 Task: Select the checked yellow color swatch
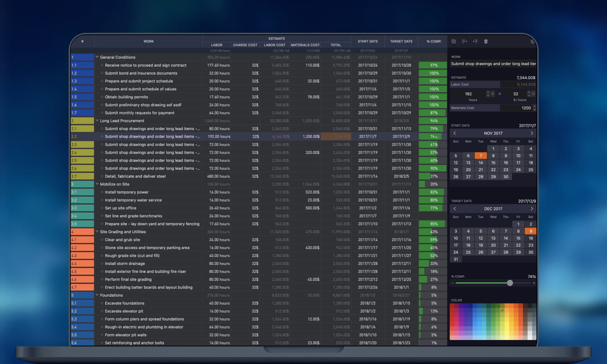(x=503, y=310)
